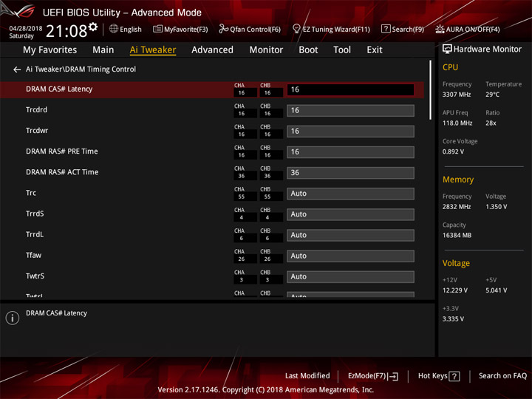This screenshot has width=532, height=399.
Task: Click the Trc Auto field
Action: (350, 194)
